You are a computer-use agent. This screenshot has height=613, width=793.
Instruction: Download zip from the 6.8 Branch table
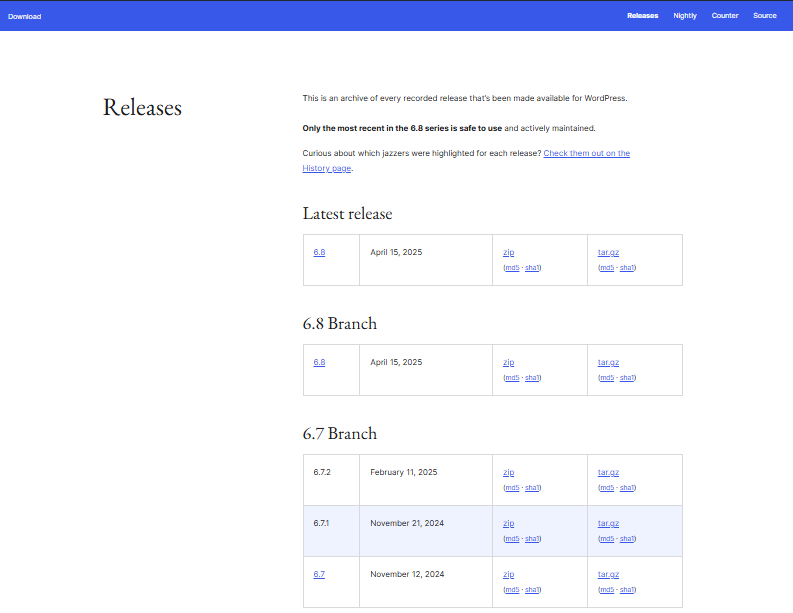[x=508, y=362]
